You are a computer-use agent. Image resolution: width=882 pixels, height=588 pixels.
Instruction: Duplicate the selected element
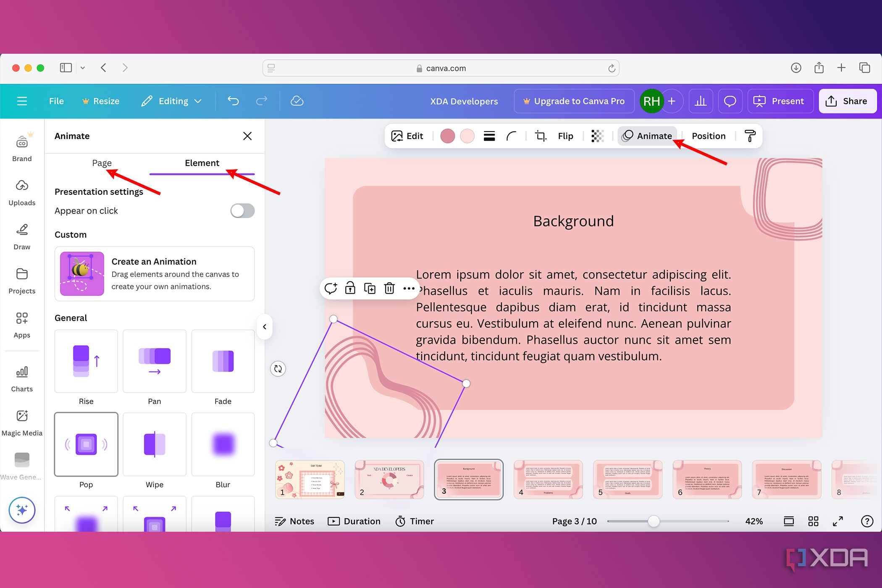click(369, 288)
